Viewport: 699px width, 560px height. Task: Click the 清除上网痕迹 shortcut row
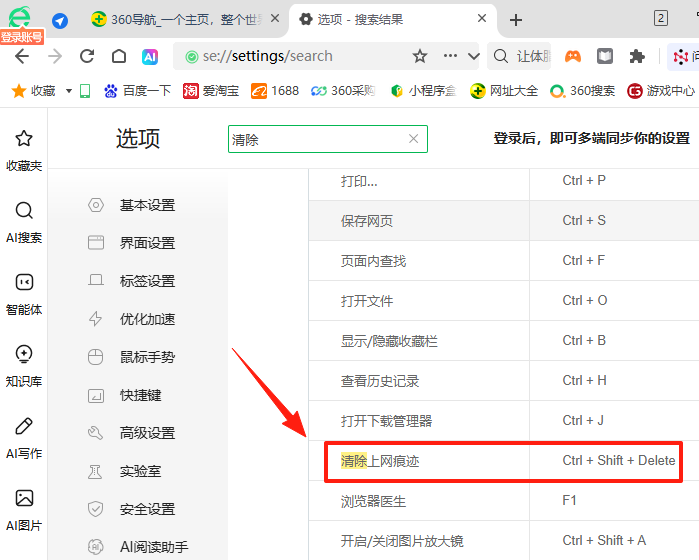coord(504,461)
